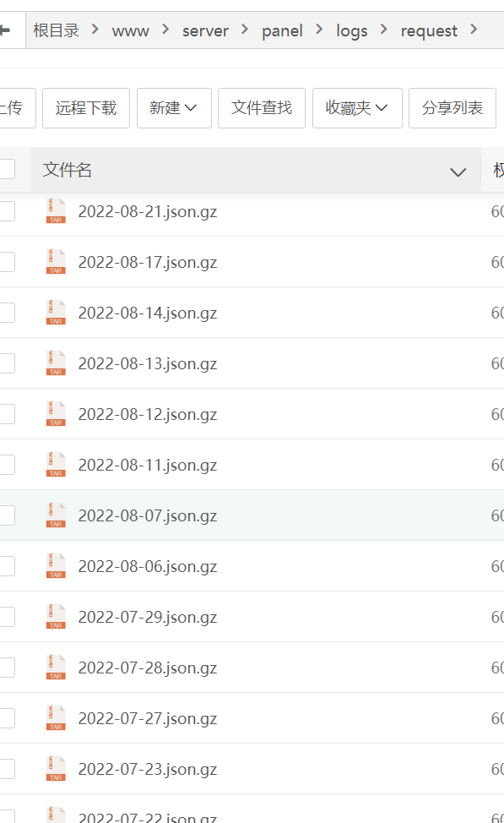
Task: Click the 远程下载 button
Action: click(x=86, y=108)
